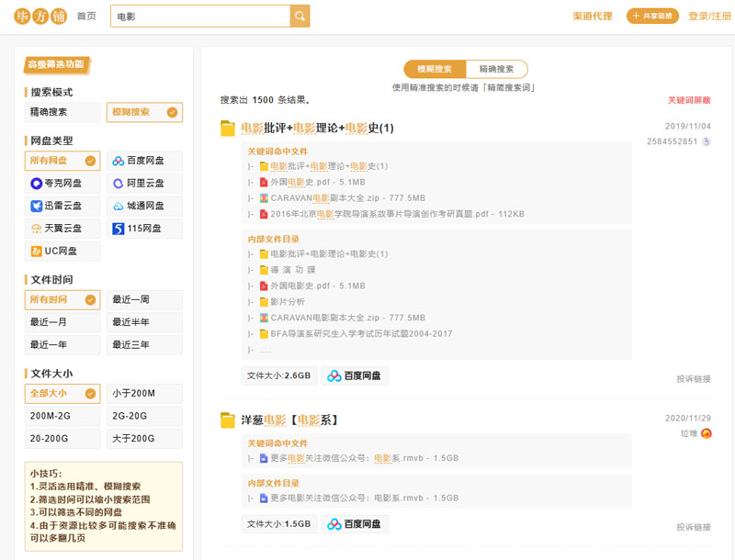This screenshot has width=735, height=560.
Task: Click the 搜索出 1500 条结果 text
Action: click(x=265, y=100)
